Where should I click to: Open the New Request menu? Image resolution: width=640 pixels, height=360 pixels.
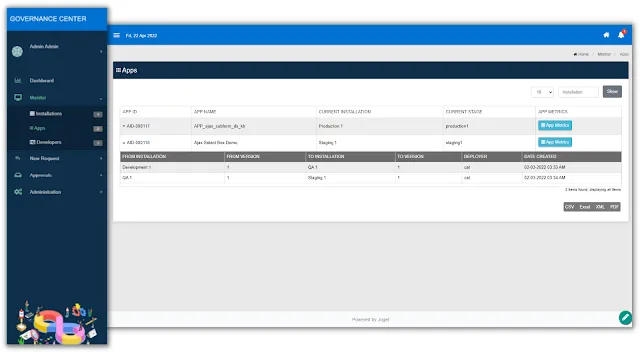pos(44,158)
